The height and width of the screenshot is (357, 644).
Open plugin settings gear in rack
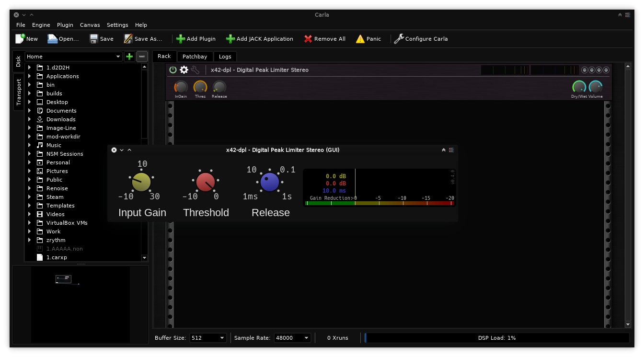(x=184, y=70)
